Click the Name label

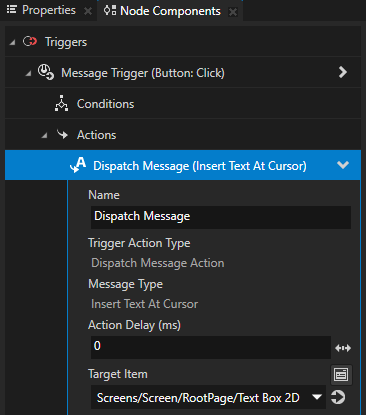click(x=104, y=195)
